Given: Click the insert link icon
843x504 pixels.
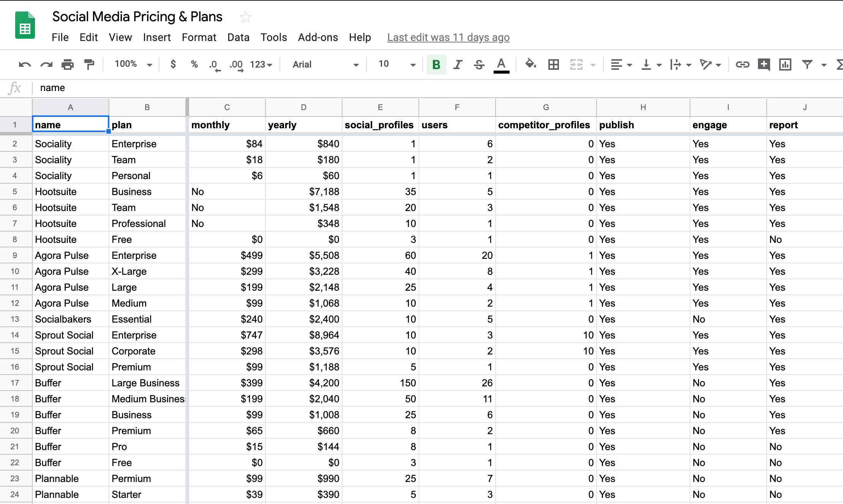Looking at the screenshot, I should [742, 65].
